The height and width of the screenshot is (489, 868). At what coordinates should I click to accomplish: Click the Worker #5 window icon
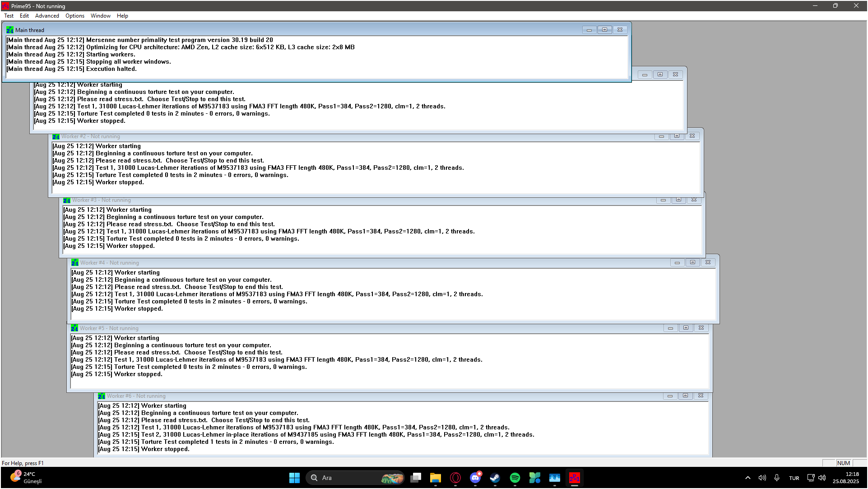coord(74,328)
